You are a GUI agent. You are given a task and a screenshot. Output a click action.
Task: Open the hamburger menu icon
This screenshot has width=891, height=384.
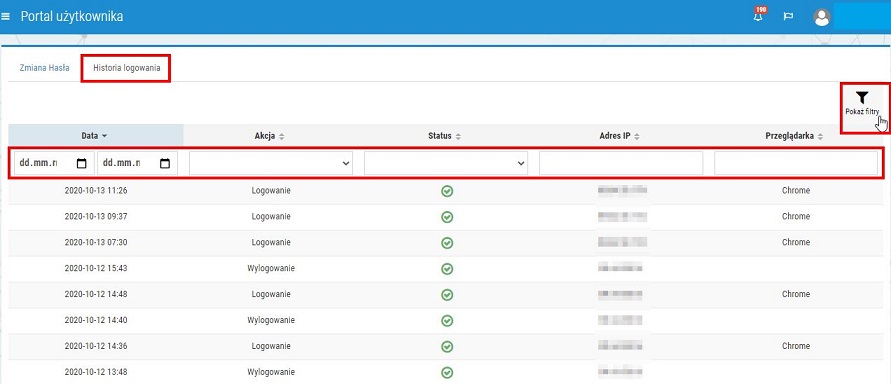6,16
